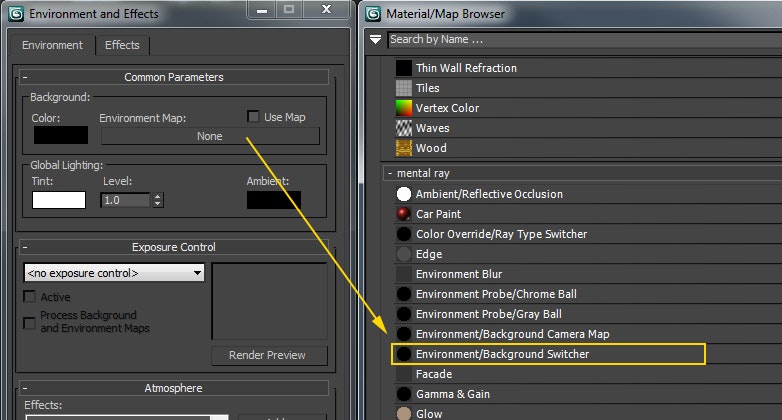Collapse the Common Parameters rollout
The height and width of the screenshot is (420, 782).
point(25,77)
